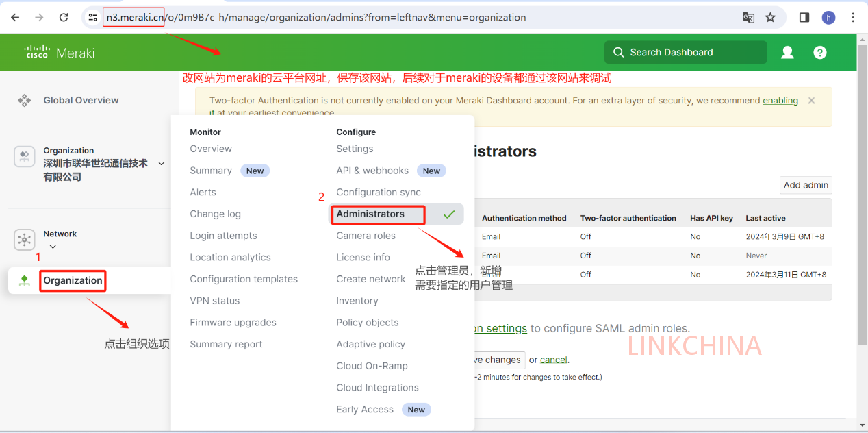The image size is (868, 433).
Task: Select Configuration sync
Action: (379, 193)
